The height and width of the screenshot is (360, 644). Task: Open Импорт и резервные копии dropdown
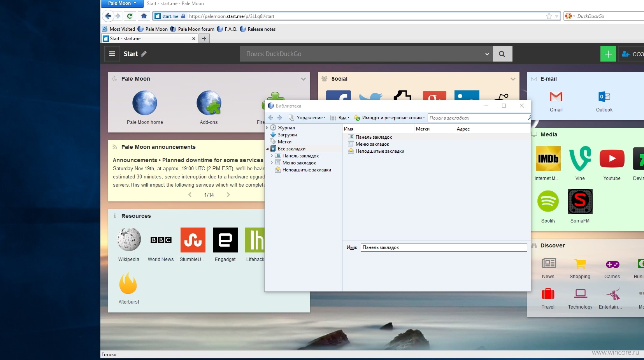(389, 118)
